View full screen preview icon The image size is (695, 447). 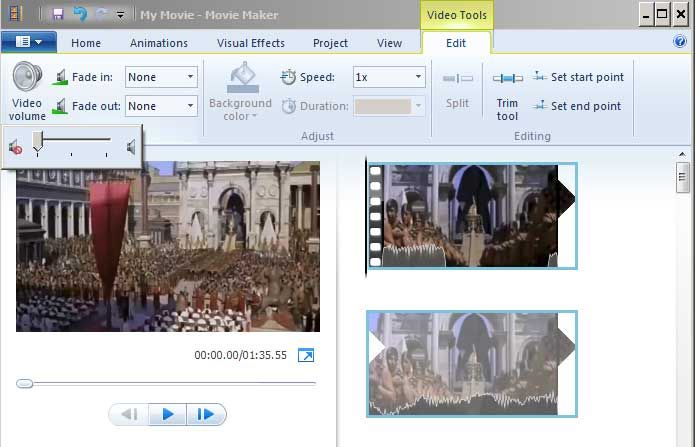click(x=306, y=355)
